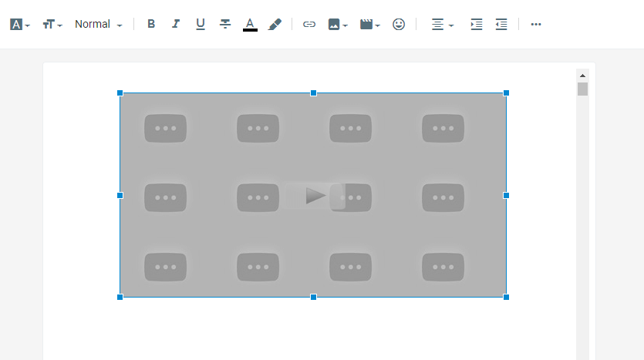Open the insert video dropdown

[x=370, y=24]
